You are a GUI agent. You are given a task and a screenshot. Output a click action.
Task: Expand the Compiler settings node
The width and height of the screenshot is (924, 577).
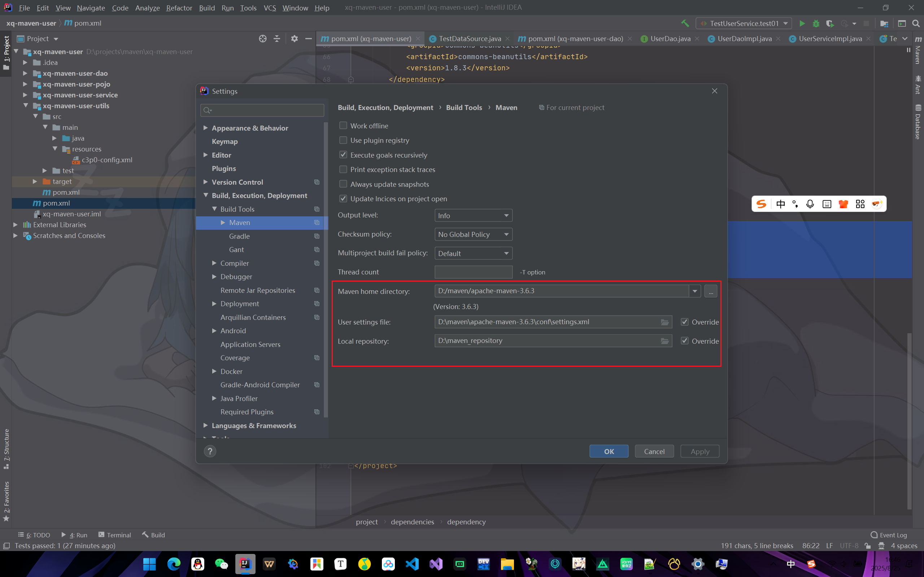pos(215,263)
